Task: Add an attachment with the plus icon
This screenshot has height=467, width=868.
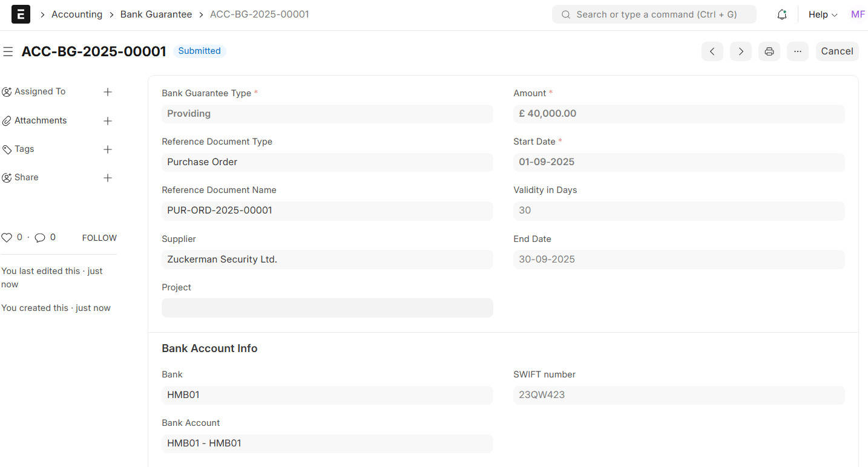Action: [x=108, y=121]
